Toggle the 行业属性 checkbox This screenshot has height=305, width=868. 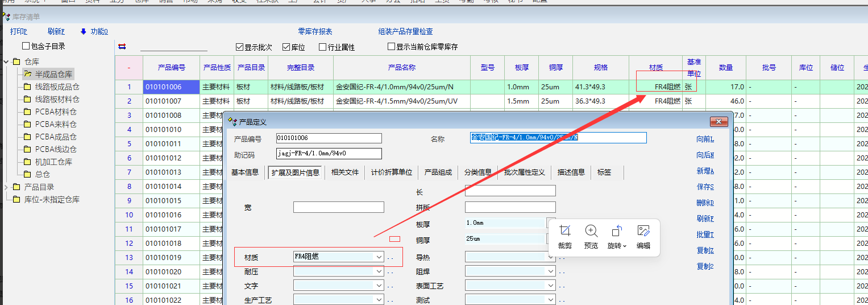tap(322, 47)
